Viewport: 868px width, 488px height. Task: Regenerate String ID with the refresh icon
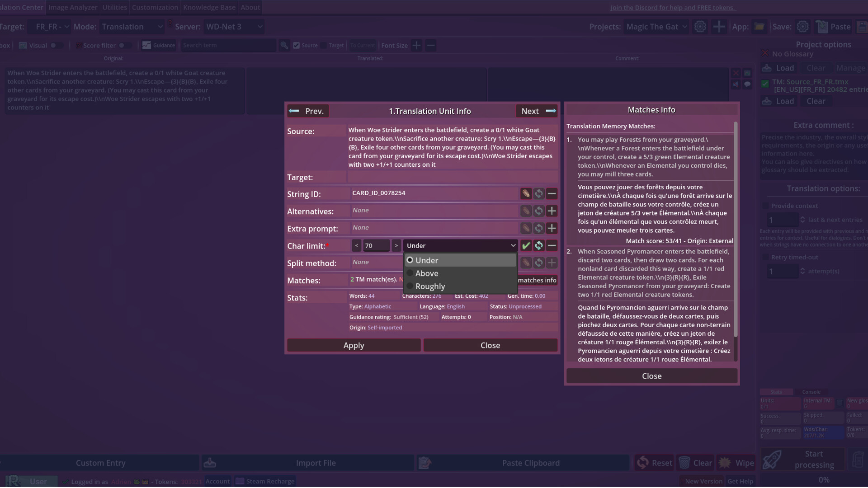[538, 193]
